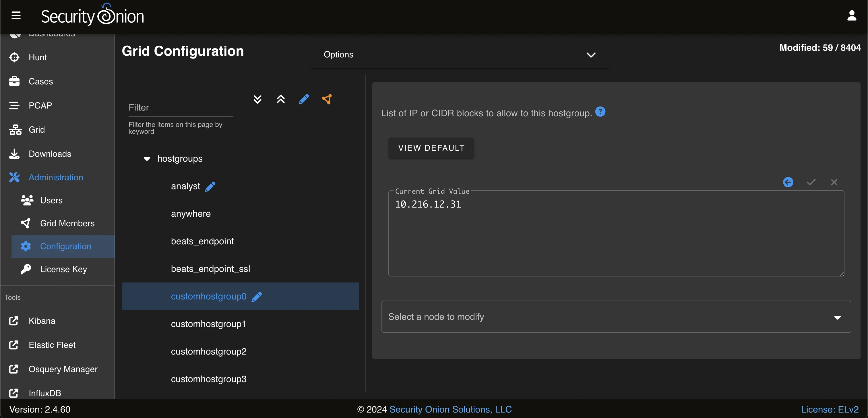Select the customhostgroup3 tree item
This screenshot has height=418, width=868.
(209, 379)
